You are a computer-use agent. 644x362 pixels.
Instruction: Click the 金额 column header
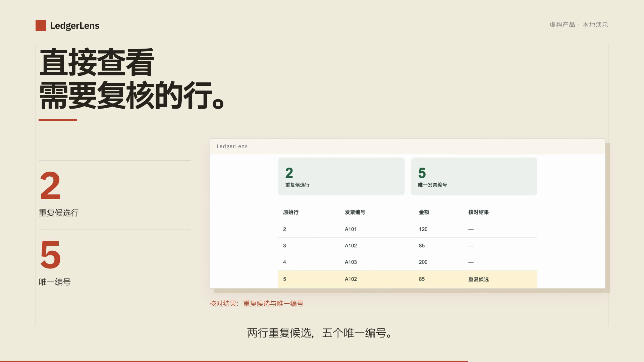[x=424, y=212]
